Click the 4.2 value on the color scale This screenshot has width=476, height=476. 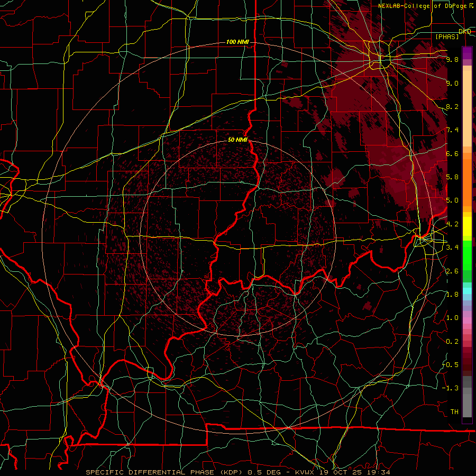pyautogui.click(x=452, y=224)
